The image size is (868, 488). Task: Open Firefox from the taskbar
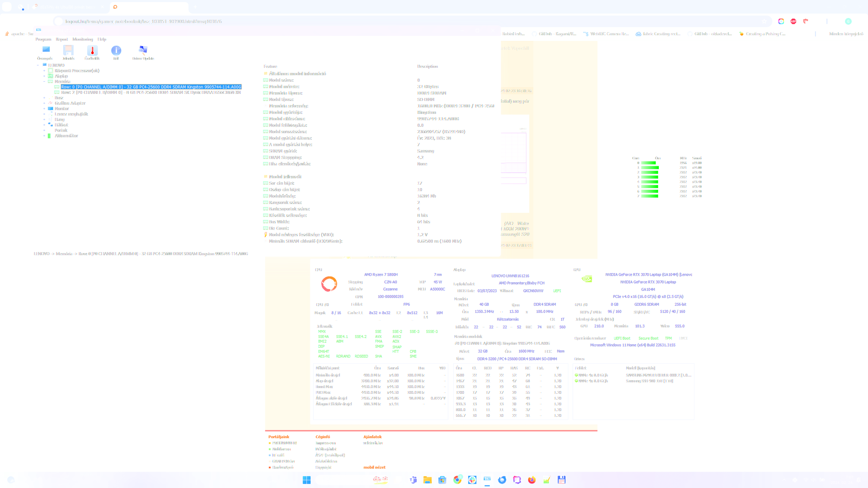pyautogui.click(x=532, y=480)
